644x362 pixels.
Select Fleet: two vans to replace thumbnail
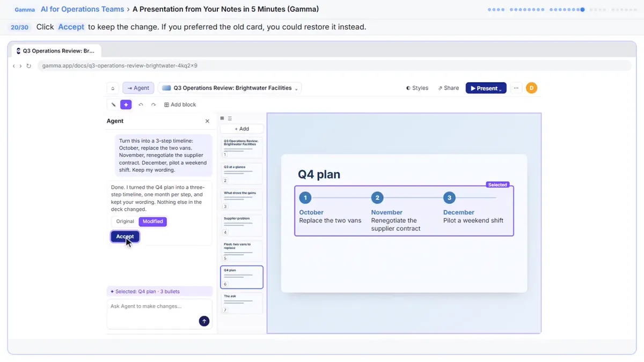pos(241,250)
